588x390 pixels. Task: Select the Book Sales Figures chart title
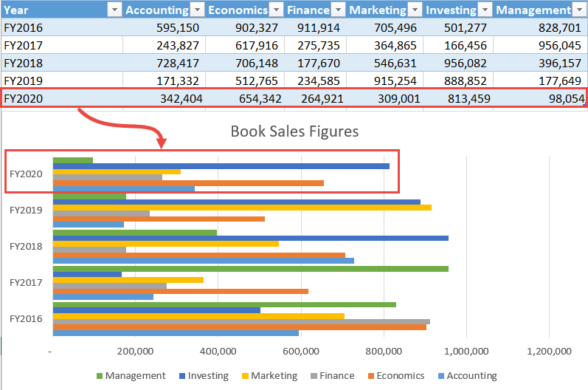294,131
